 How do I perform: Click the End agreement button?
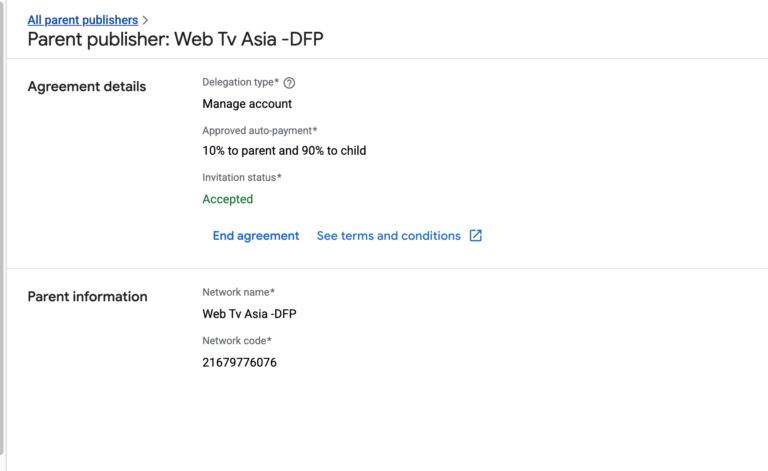[x=256, y=236]
